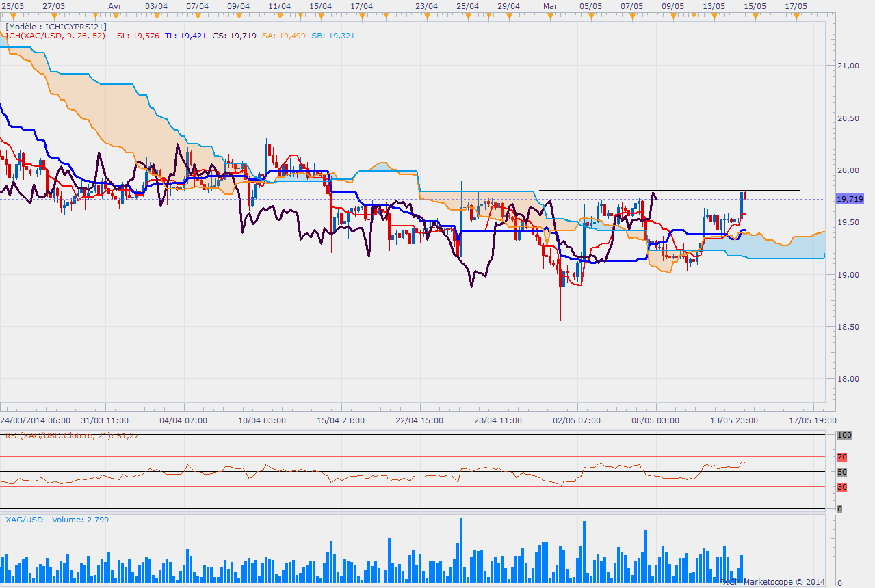
Task: Click the 50 level on the RSI scale
Action: pyautogui.click(x=842, y=472)
